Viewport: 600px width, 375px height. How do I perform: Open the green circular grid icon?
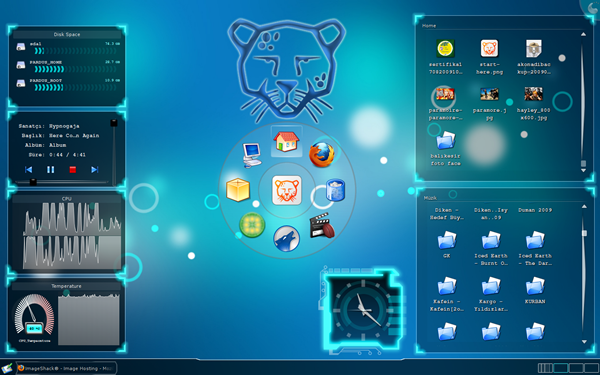click(252, 225)
